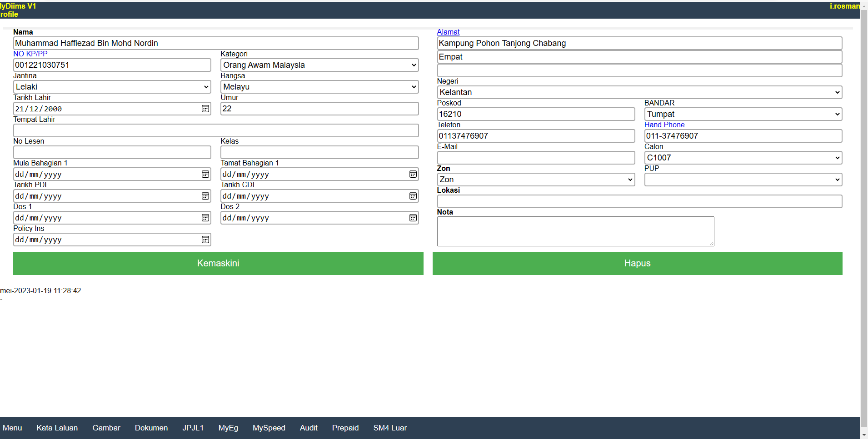Open calendar picker for Tarikh CDL
This screenshot has height=440, width=868.
tap(413, 196)
